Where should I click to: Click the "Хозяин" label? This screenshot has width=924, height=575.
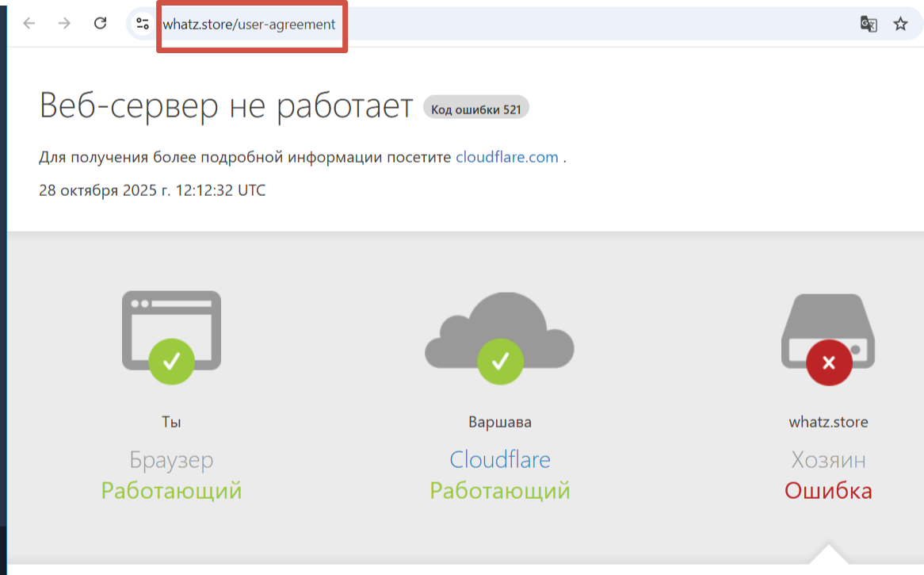[x=828, y=460]
